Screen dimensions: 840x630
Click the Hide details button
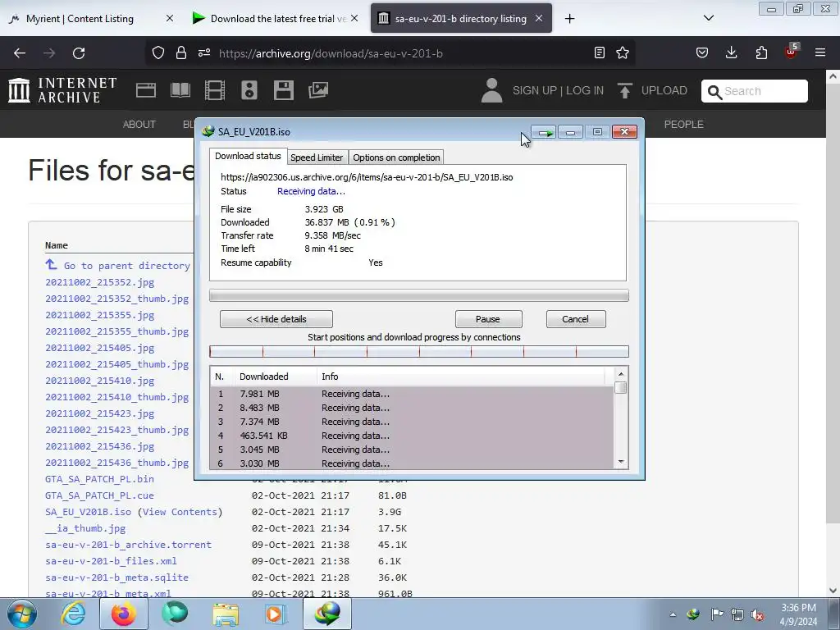point(276,319)
